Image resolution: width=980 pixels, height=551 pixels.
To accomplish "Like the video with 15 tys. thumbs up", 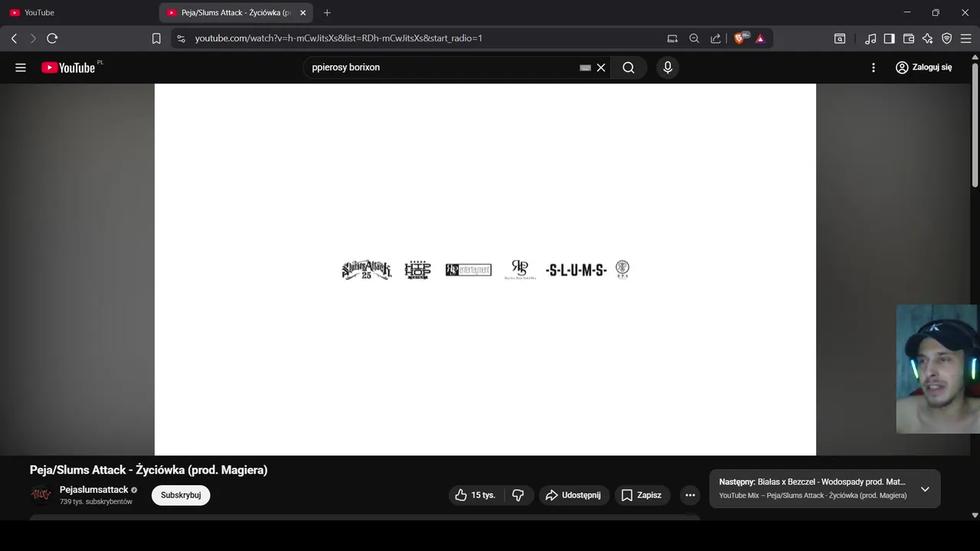I will coord(475,495).
